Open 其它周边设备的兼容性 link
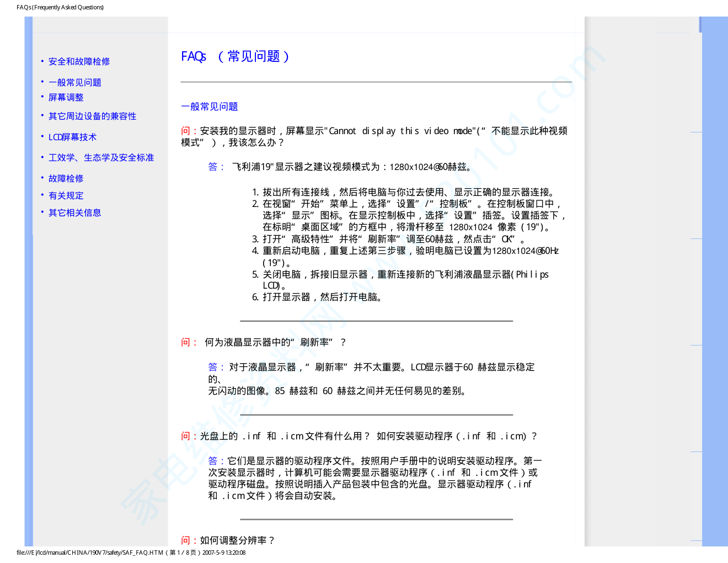The width and height of the screenshot is (728, 563). click(x=92, y=116)
